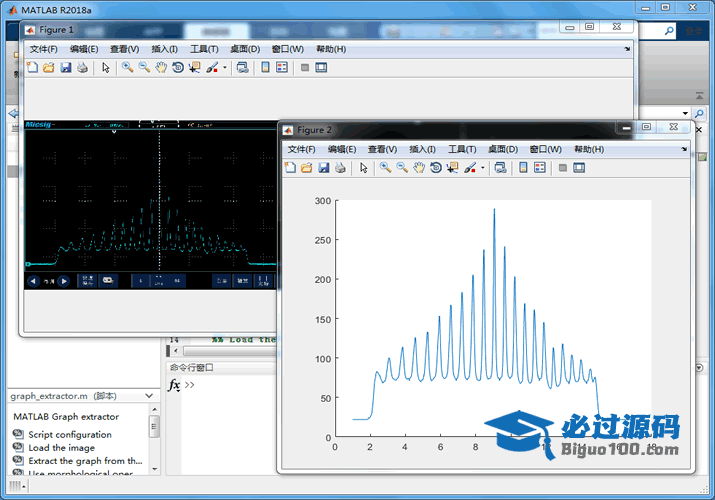Click Open File folder icon in Figure 1
Image resolution: width=715 pixels, height=500 pixels.
coord(48,68)
